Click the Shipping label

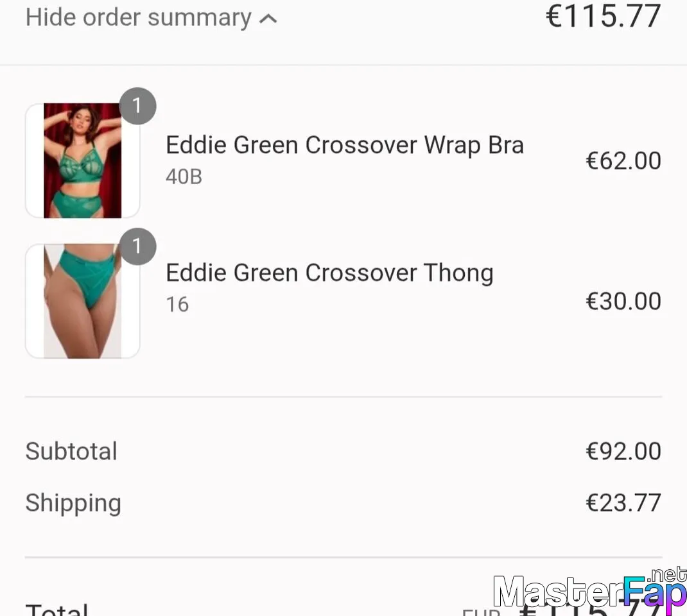coord(73,503)
